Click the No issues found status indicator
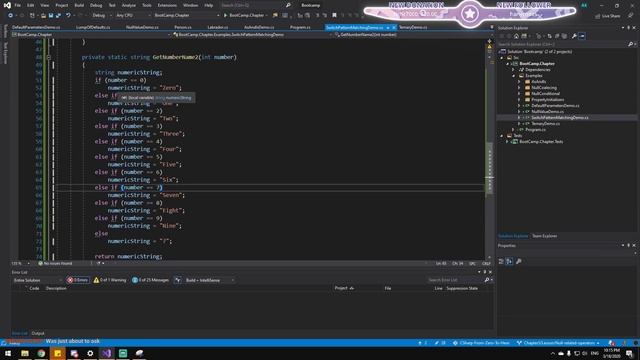The width and height of the screenshot is (640, 360). coord(55,264)
